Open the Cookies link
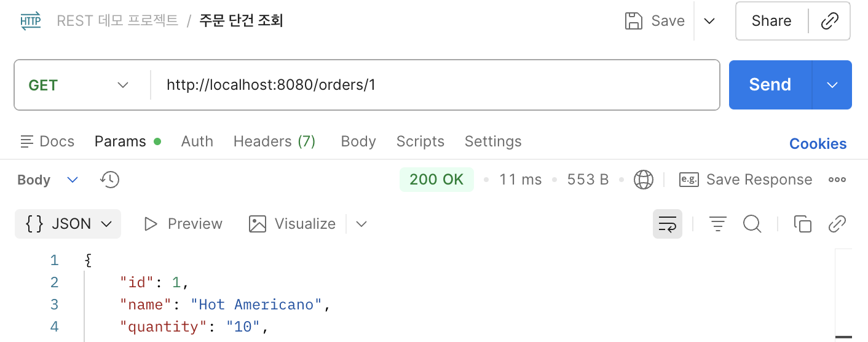The width and height of the screenshot is (868, 342). pos(818,144)
